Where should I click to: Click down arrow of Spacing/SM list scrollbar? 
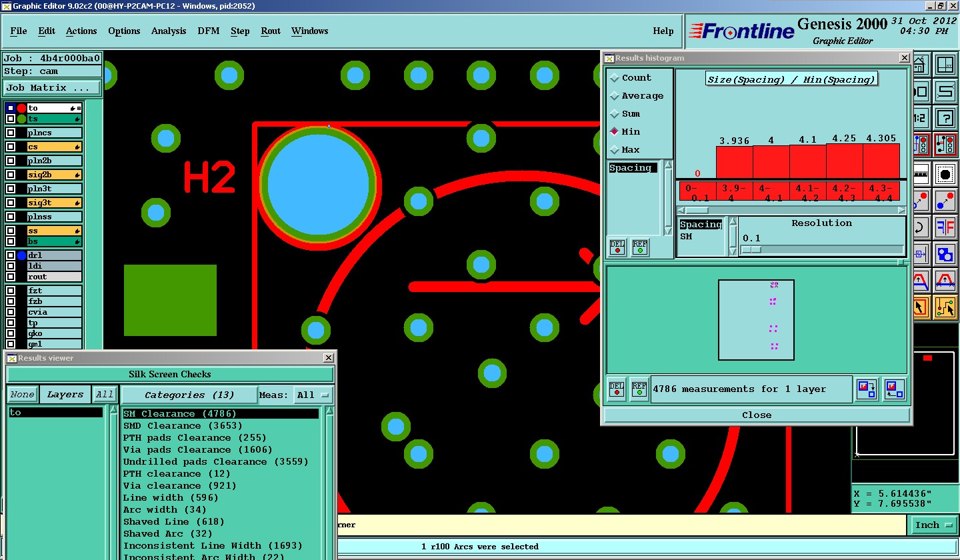733,252
